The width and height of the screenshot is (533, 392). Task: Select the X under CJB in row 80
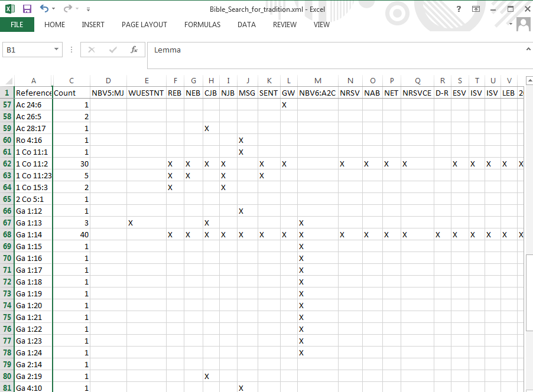pos(211,377)
